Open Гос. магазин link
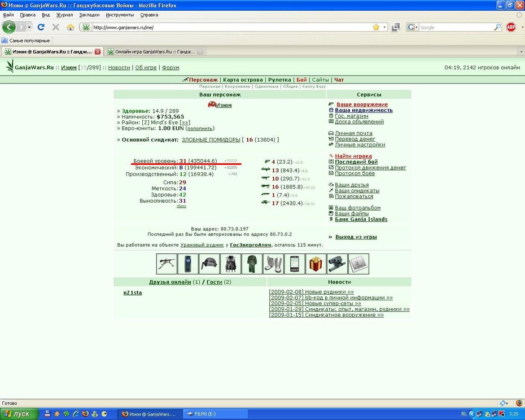The image size is (525, 420). click(352, 116)
